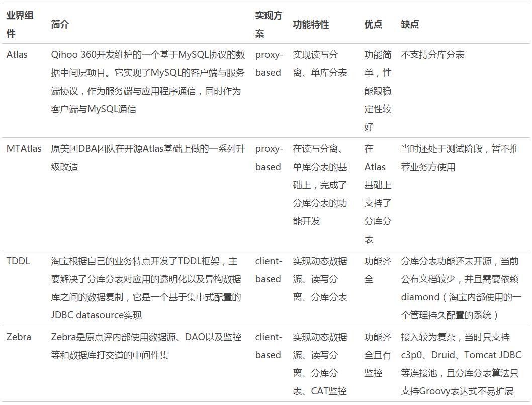Viewport: 532px width, 405px height.
Task: Click the 淘宝 TDDL框架 description cell
Action: click(146, 288)
